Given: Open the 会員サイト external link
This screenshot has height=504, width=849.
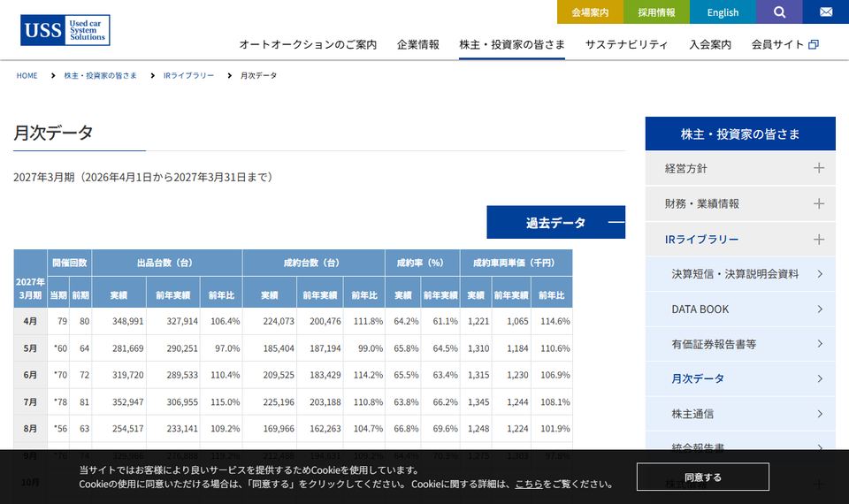Looking at the screenshot, I should click(x=784, y=44).
